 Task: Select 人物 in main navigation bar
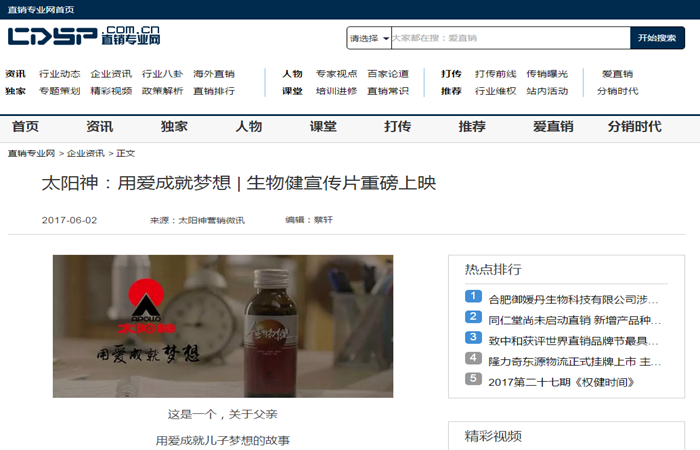point(249,127)
